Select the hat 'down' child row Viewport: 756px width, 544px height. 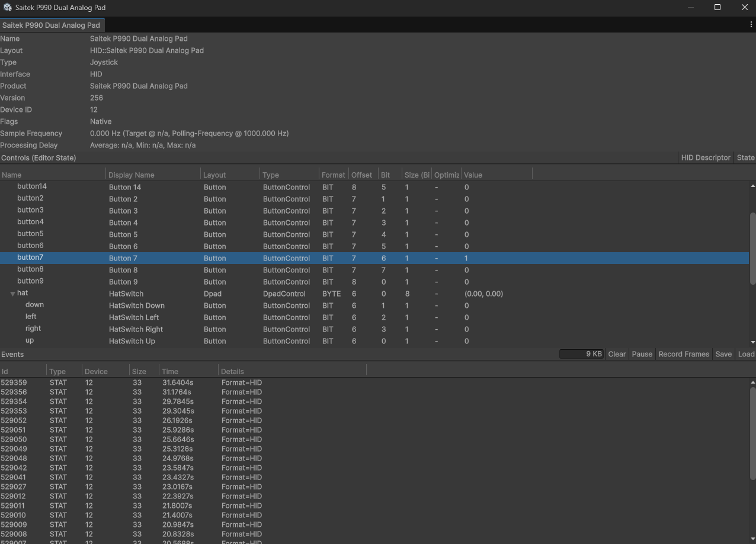click(x=374, y=305)
